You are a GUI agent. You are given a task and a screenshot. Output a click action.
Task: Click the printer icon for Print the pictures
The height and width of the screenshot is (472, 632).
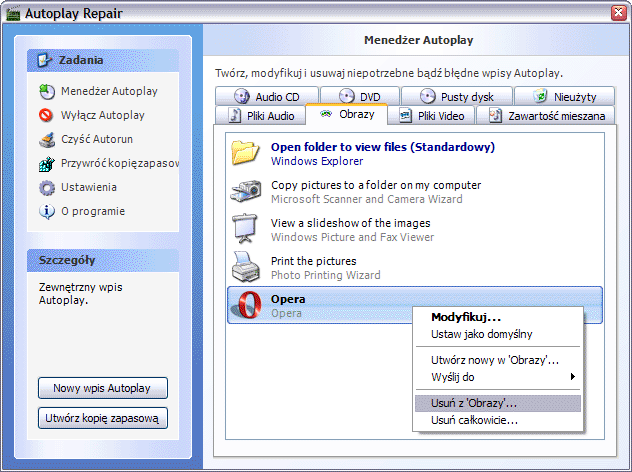(245, 266)
